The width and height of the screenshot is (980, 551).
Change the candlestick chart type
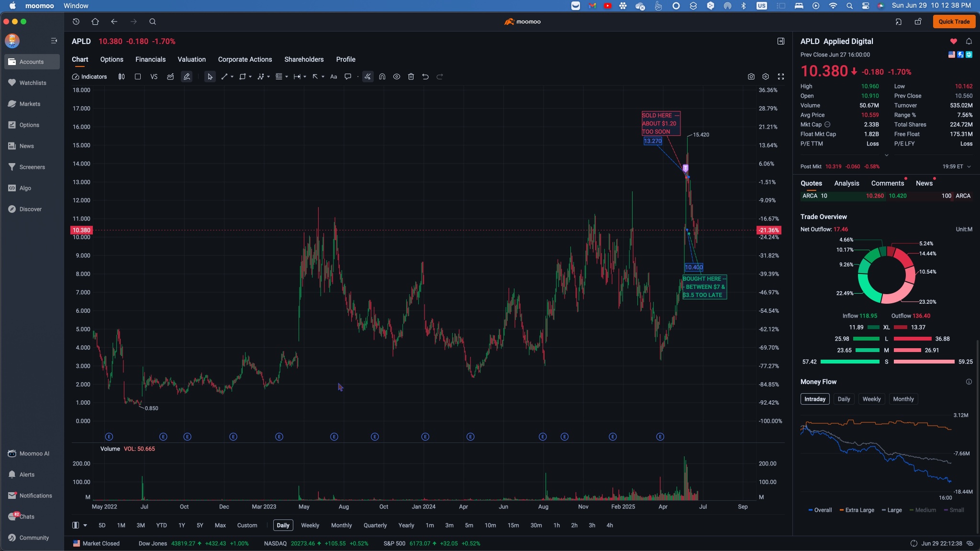pyautogui.click(x=122, y=77)
